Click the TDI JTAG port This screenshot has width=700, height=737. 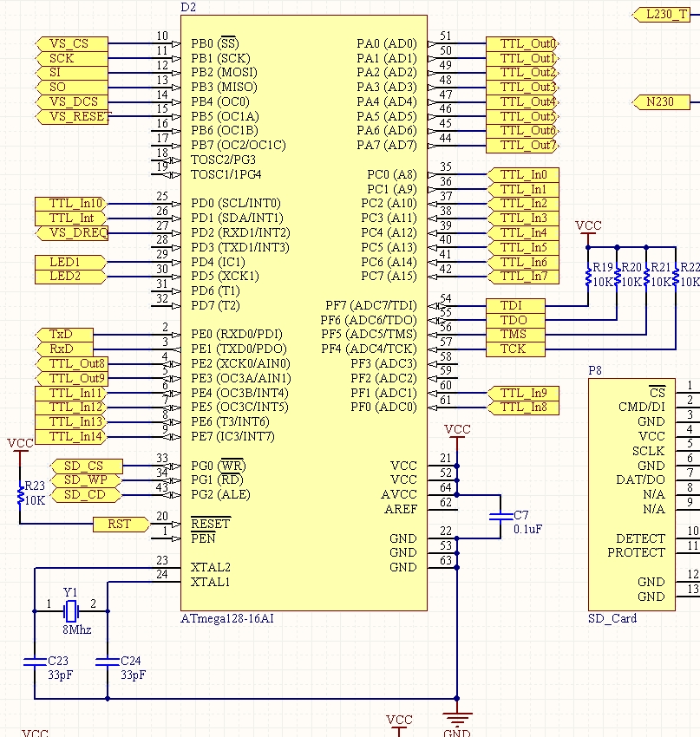[516, 305]
